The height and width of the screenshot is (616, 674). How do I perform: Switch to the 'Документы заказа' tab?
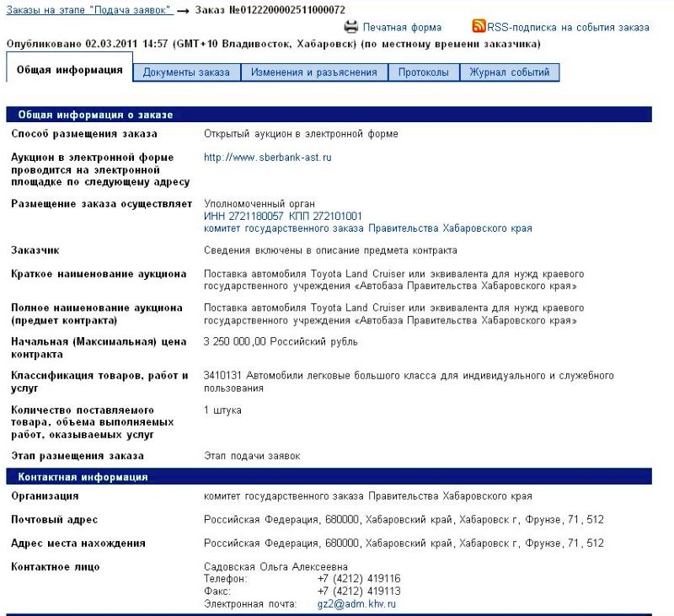[x=186, y=72]
